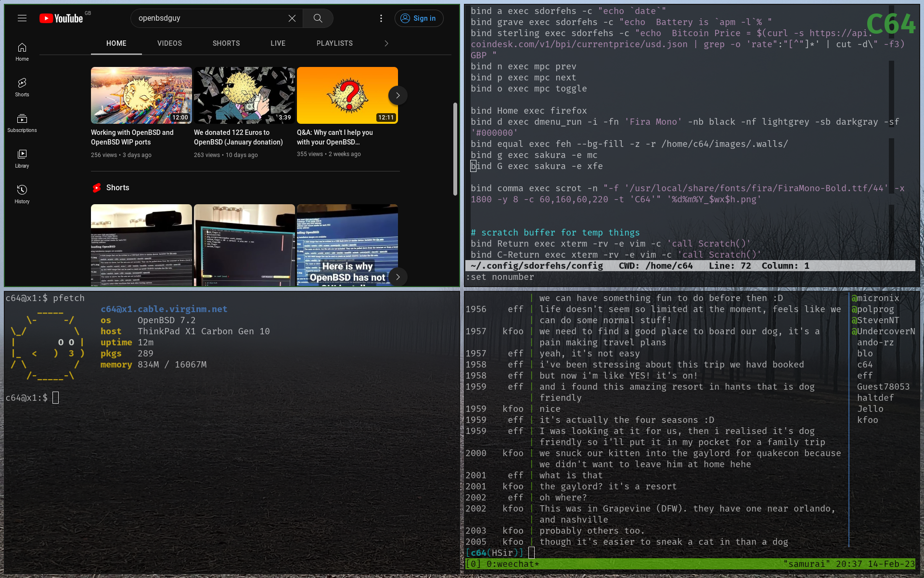The height and width of the screenshot is (578, 924).
Task: Switch to the PLAYLISTS tab
Action: [334, 43]
